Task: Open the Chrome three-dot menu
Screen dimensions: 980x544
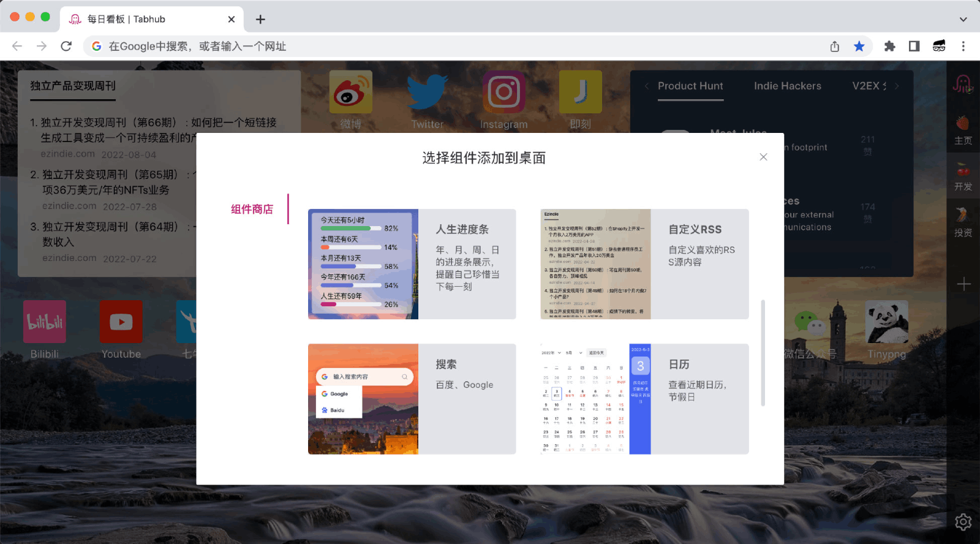Action: [x=963, y=46]
